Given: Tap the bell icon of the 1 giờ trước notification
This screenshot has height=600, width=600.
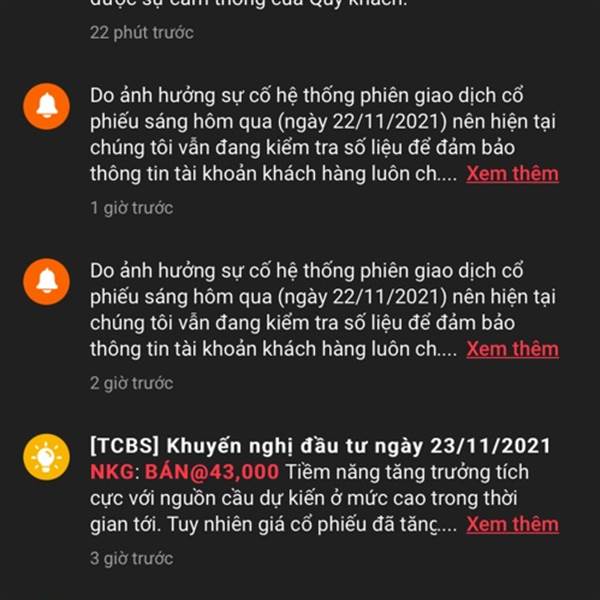Looking at the screenshot, I should point(46,106).
